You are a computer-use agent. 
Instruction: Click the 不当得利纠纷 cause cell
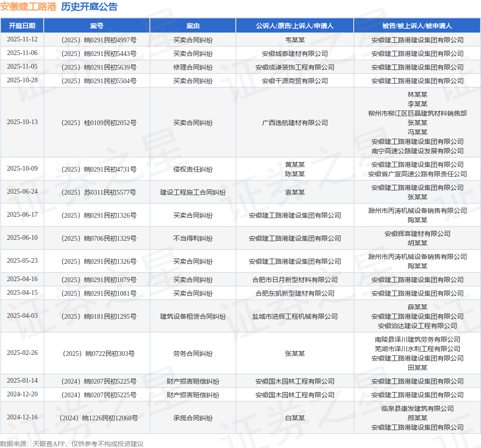click(x=193, y=238)
